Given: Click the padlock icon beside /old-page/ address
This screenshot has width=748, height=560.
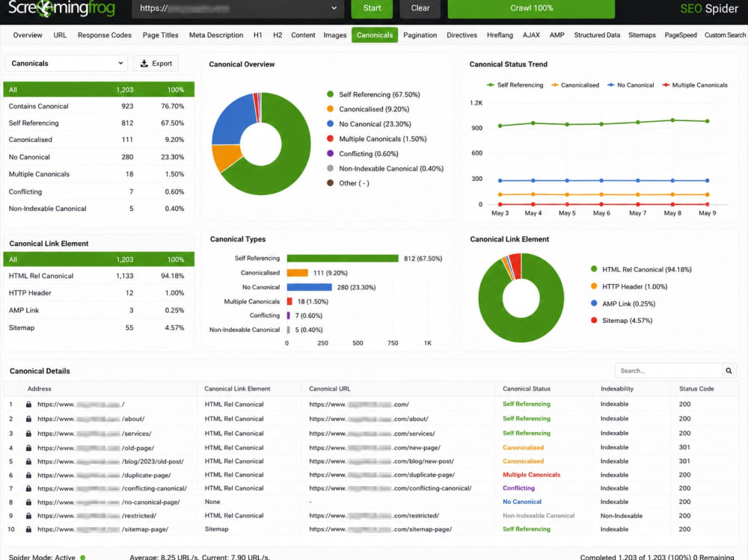Looking at the screenshot, I should [28, 448].
